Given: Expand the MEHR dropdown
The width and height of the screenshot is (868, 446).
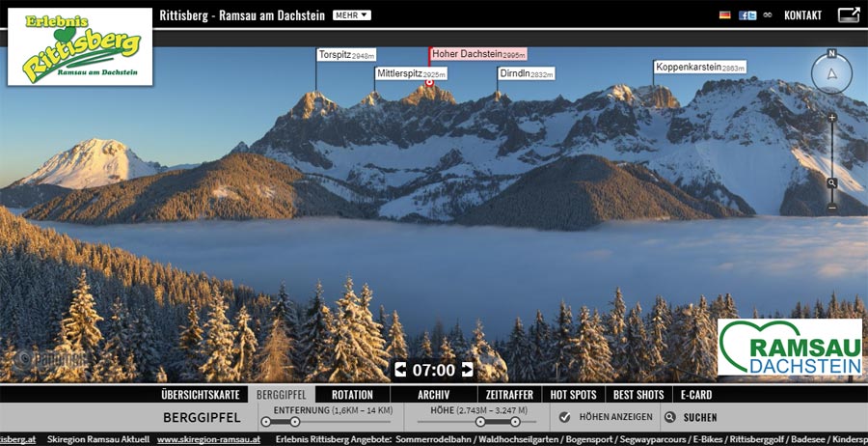Looking at the screenshot, I should pos(352,15).
